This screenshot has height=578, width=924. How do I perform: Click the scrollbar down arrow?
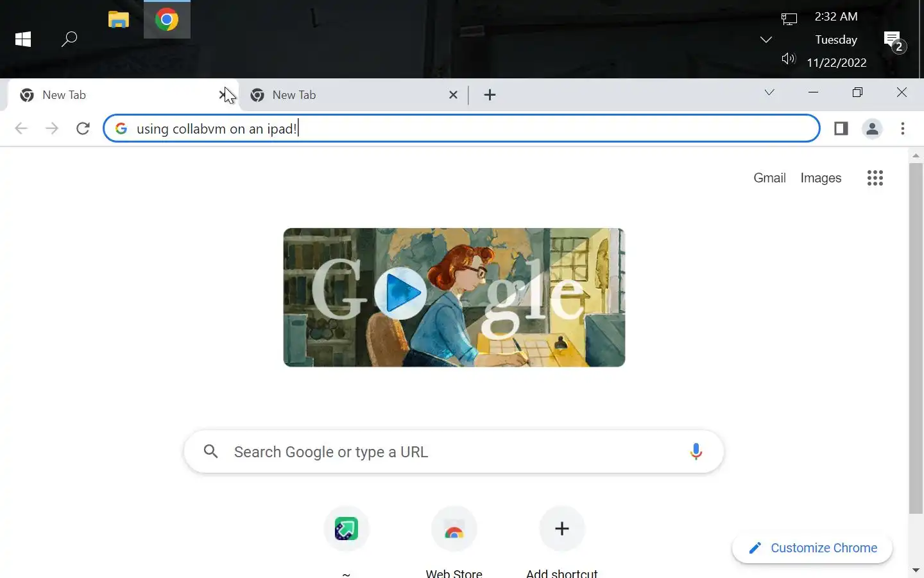click(x=916, y=570)
